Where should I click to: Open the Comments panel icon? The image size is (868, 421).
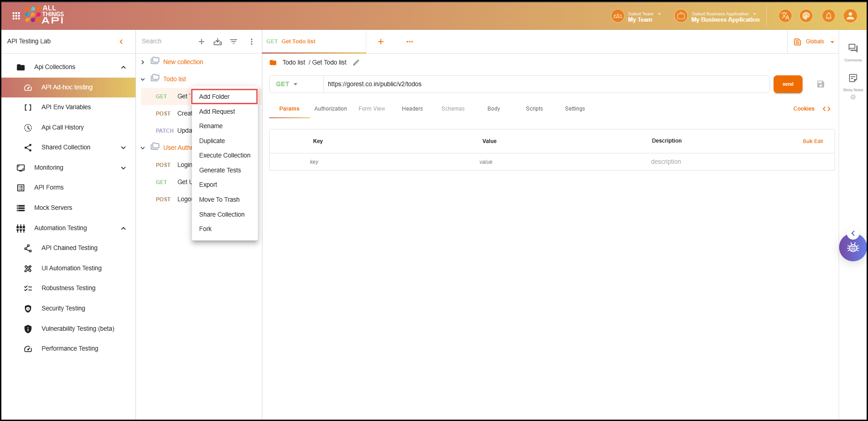coord(853,49)
